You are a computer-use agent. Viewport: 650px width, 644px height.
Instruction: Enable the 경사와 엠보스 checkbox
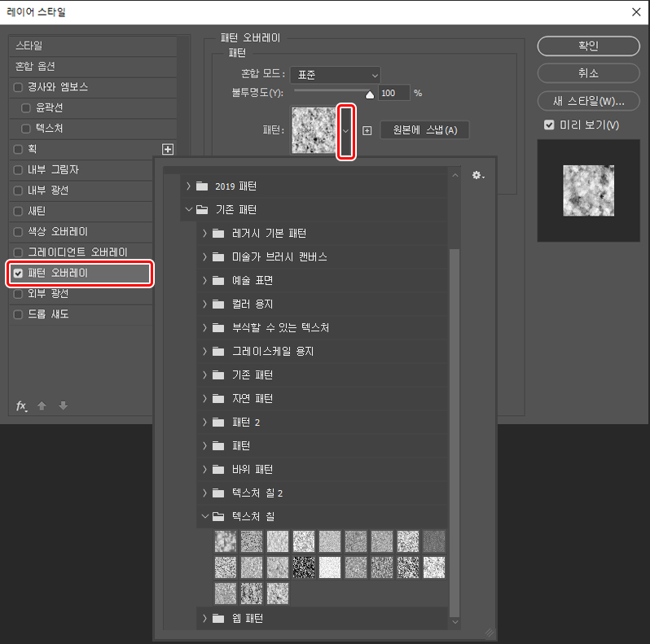(18, 87)
